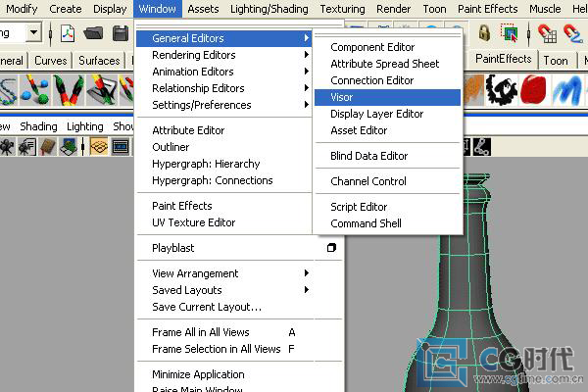Toggle the film gate panel icon
The width and height of the screenshot is (588, 392).
click(x=121, y=147)
